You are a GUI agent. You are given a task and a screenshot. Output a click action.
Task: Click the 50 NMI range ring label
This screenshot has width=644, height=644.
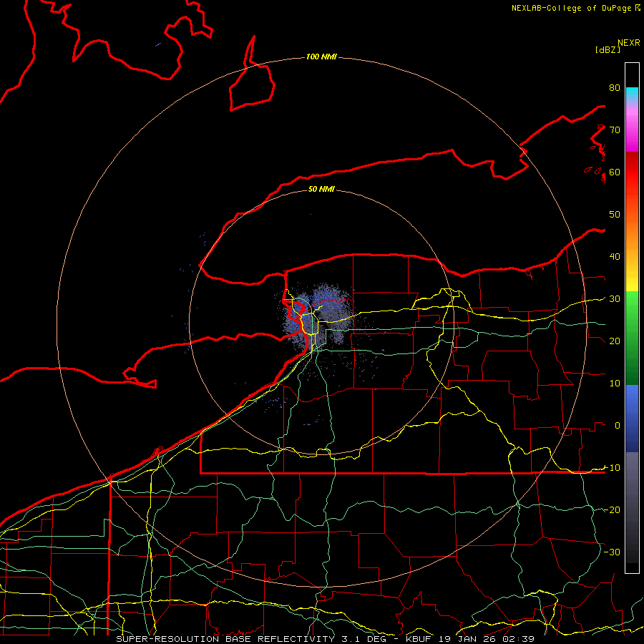321,190
